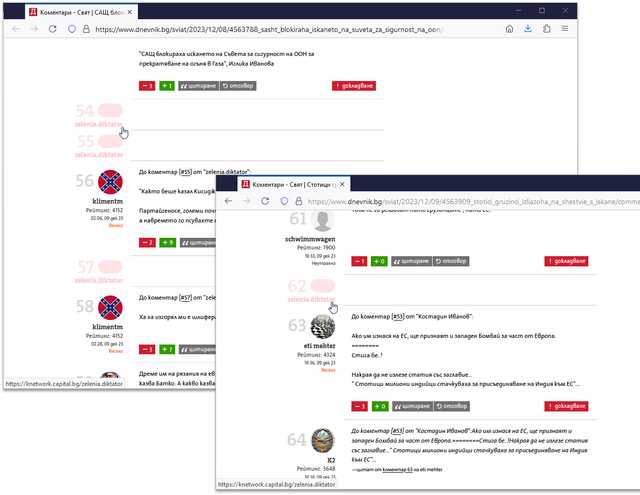Click eti mehter avatar on comment 63

[323, 327]
